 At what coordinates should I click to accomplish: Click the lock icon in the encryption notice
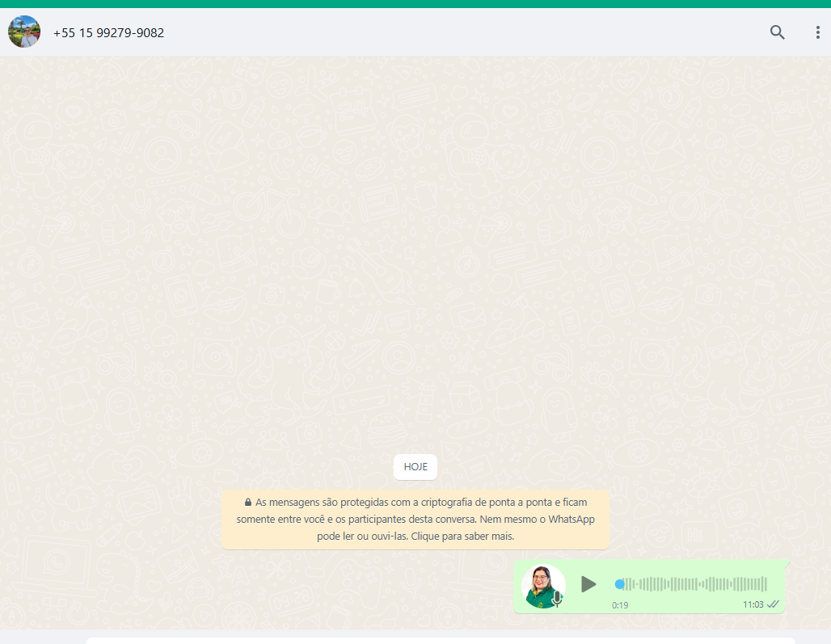tap(248, 502)
